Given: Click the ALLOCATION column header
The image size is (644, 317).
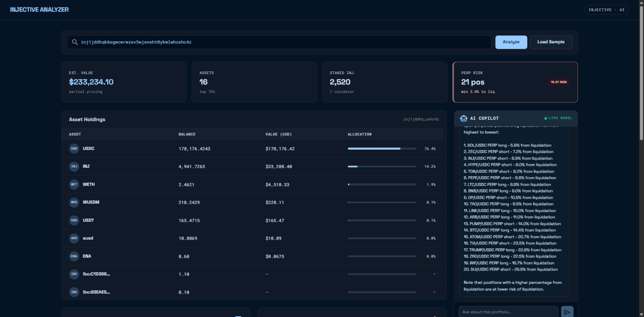Looking at the screenshot, I should (360, 135).
